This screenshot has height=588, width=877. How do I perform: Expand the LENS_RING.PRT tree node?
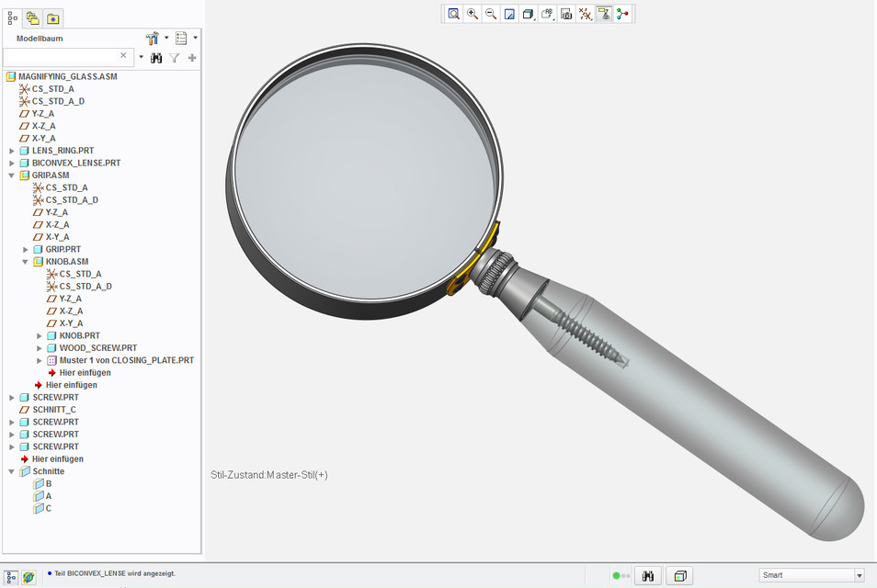[12, 151]
